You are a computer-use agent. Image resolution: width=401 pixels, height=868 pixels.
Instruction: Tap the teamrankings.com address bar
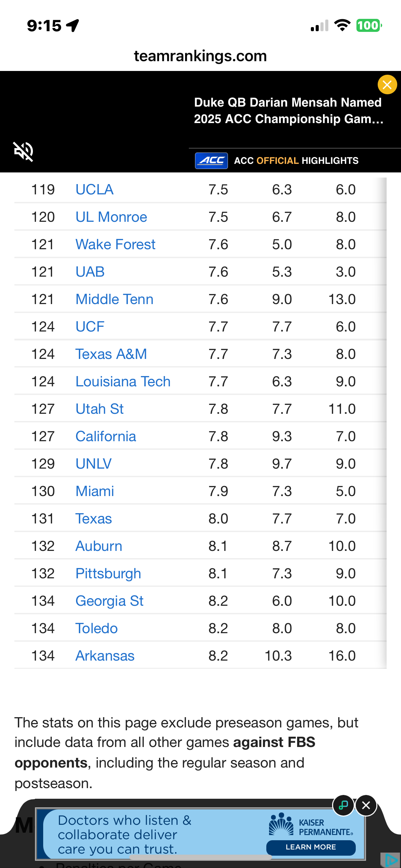(x=200, y=56)
